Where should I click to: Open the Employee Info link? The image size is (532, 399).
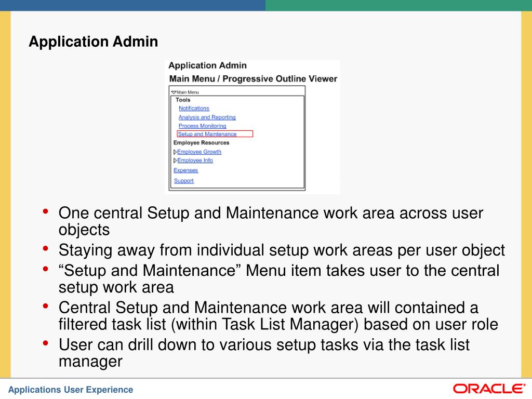195,161
